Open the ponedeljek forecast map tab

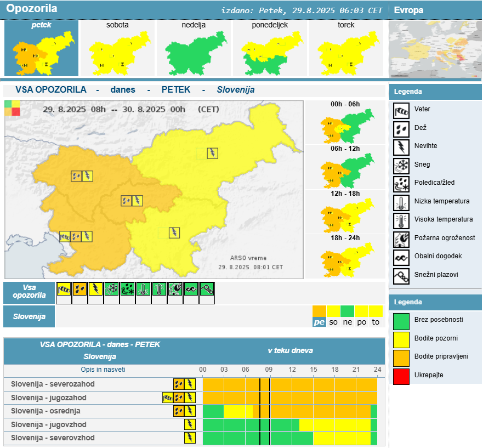pos(270,49)
